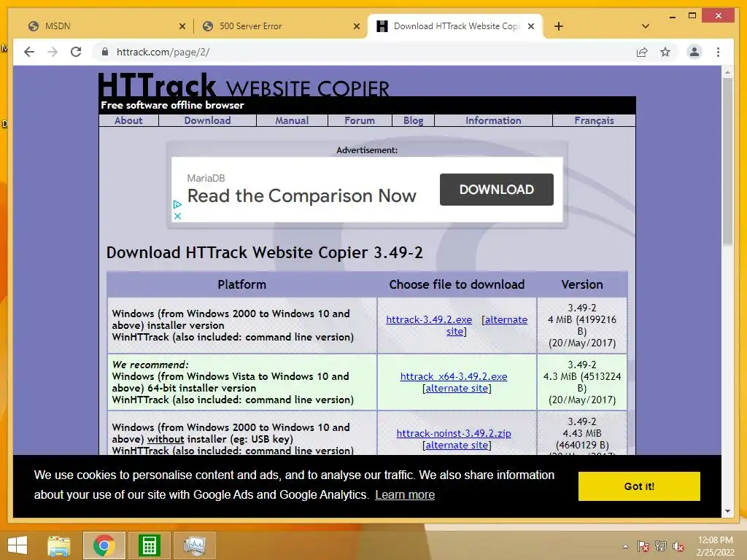Image resolution: width=747 pixels, height=560 pixels.
Task: Click Download HTTrack Website Copier 3.49-2 heading
Action: tap(264, 252)
